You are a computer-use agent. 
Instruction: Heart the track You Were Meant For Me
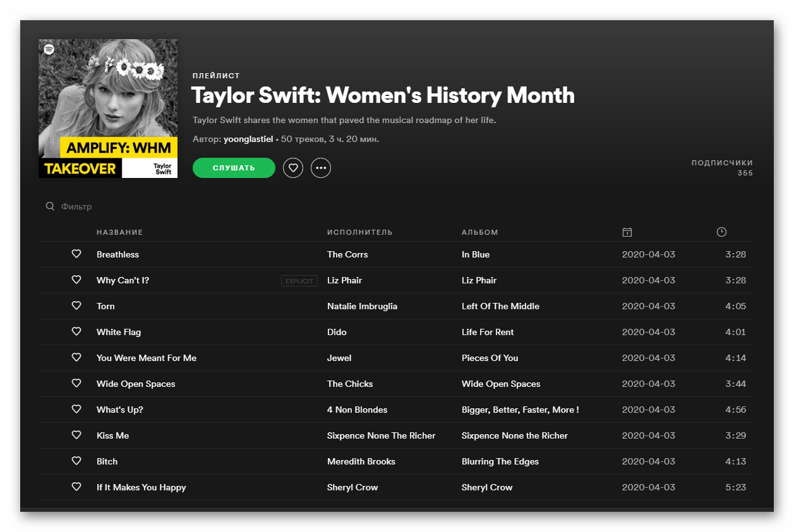point(76,357)
